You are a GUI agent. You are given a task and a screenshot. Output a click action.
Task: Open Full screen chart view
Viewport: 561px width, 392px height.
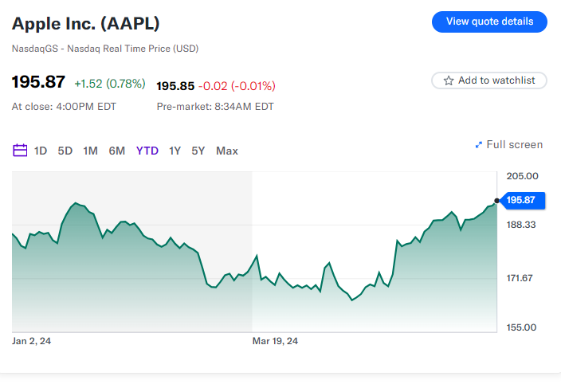click(508, 145)
